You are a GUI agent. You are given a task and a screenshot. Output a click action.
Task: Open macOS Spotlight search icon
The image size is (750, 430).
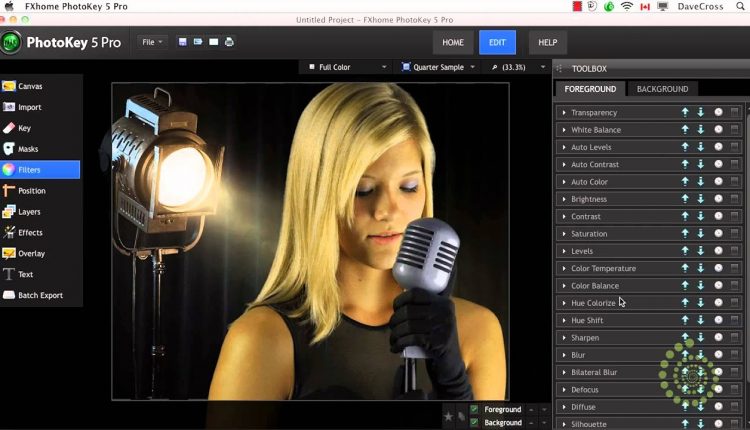point(740,6)
